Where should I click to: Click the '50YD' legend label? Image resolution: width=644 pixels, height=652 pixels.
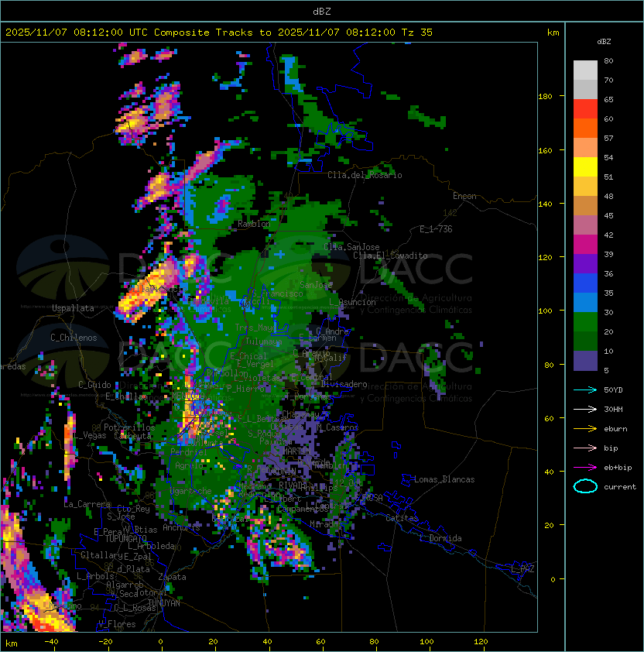point(613,390)
